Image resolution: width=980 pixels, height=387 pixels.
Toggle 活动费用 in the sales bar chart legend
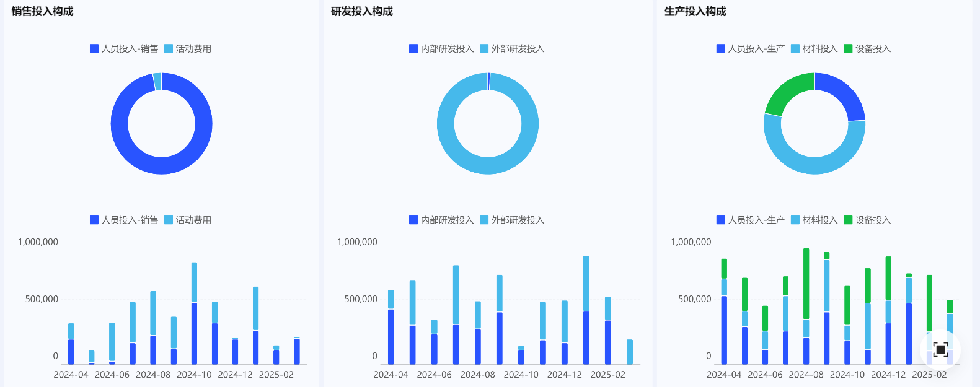coord(188,220)
